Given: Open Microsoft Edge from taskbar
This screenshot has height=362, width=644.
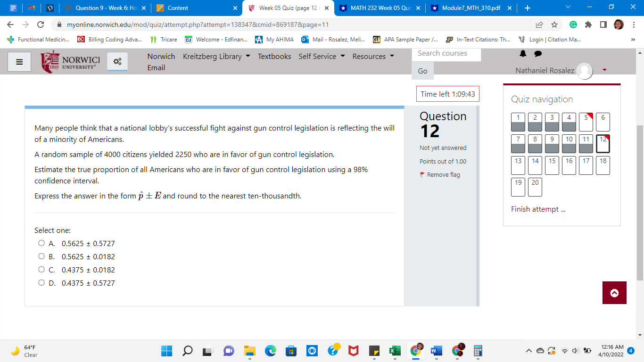Looking at the screenshot, I should tap(270, 351).
